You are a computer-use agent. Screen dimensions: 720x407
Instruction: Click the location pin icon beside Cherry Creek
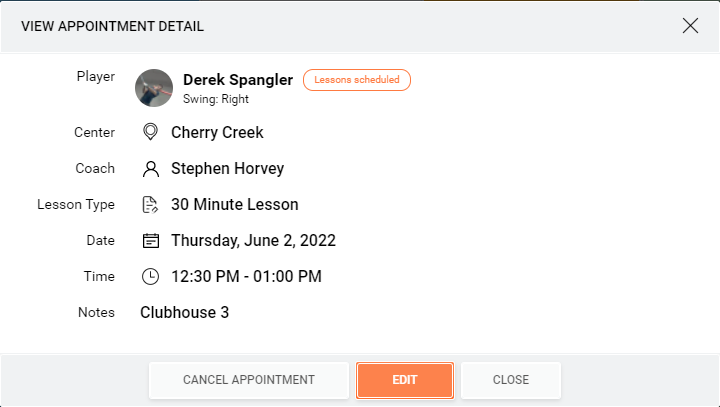coord(150,132)
